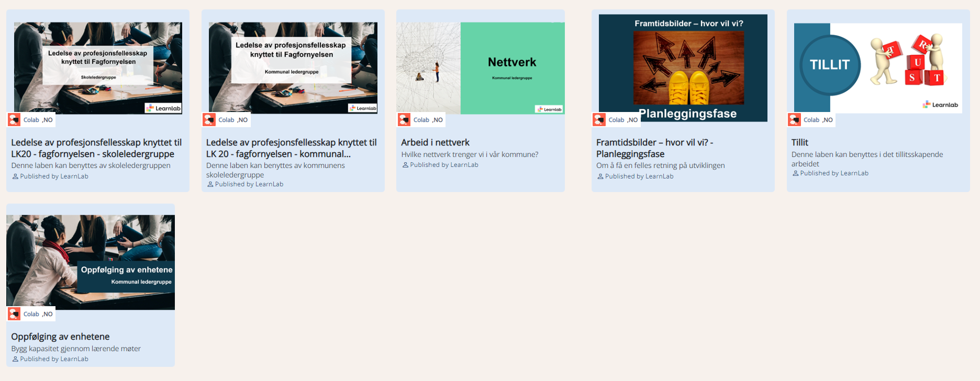The height and width of the screenshot is (381, 980).
Task: Open the Nettverk thumbnail image
Action: point(480,68)
